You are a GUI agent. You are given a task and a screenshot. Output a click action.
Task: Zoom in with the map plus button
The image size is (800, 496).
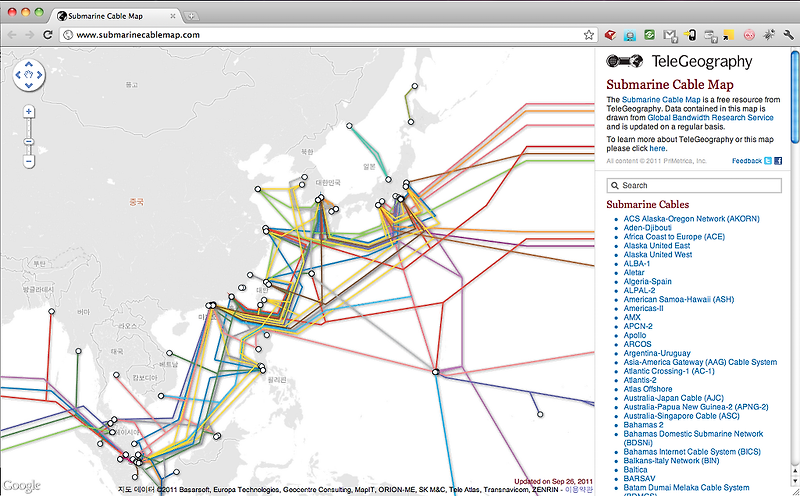tap(29, 111)
